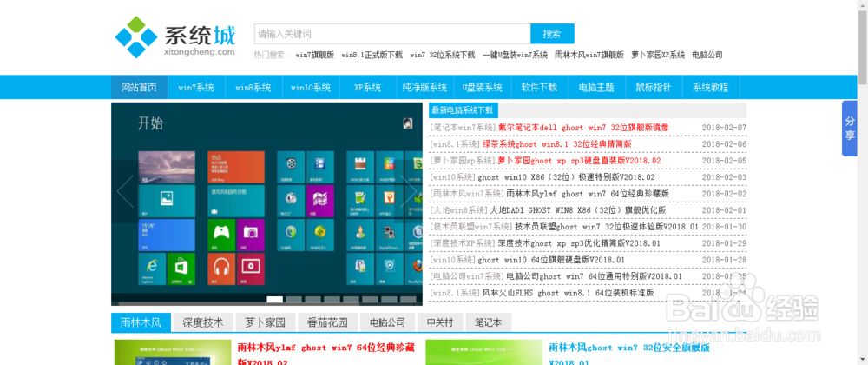Screen dimensions: 868x365
Task: Show the next carousel slide arrow
Action: [409, 191]
